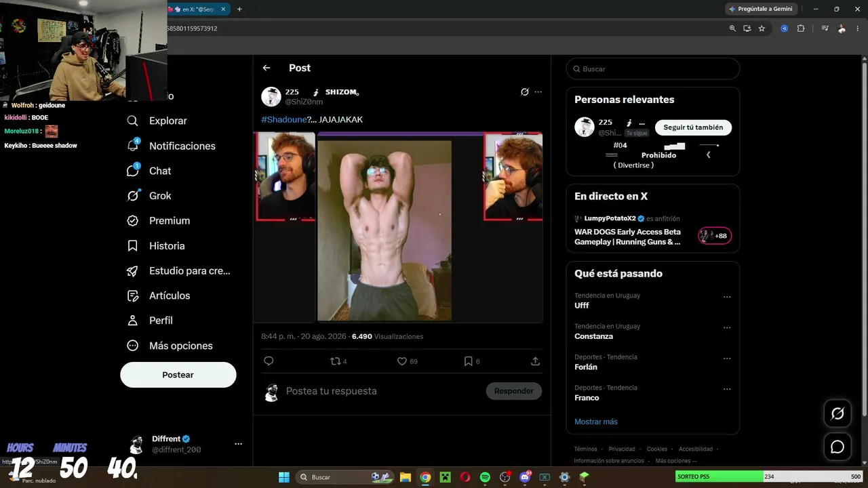Open account menu dots next to Diffrent
The image size is (868, 488).
coord(238,444)
